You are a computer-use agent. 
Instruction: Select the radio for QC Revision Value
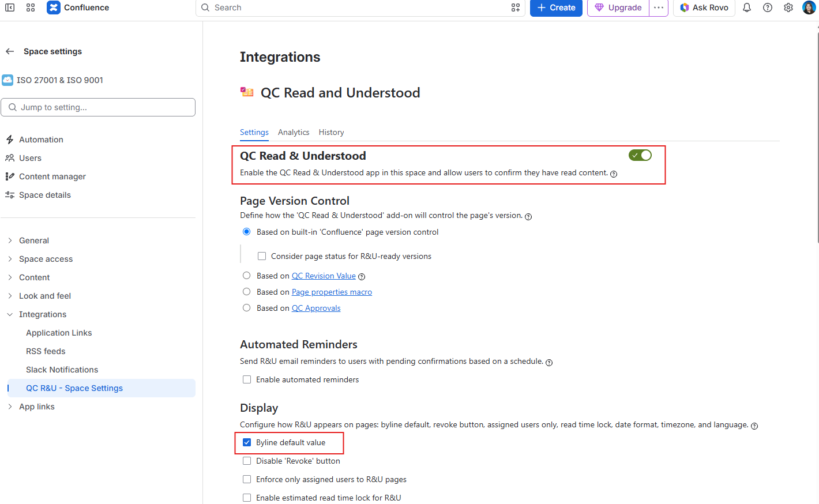tap(247, 276)
